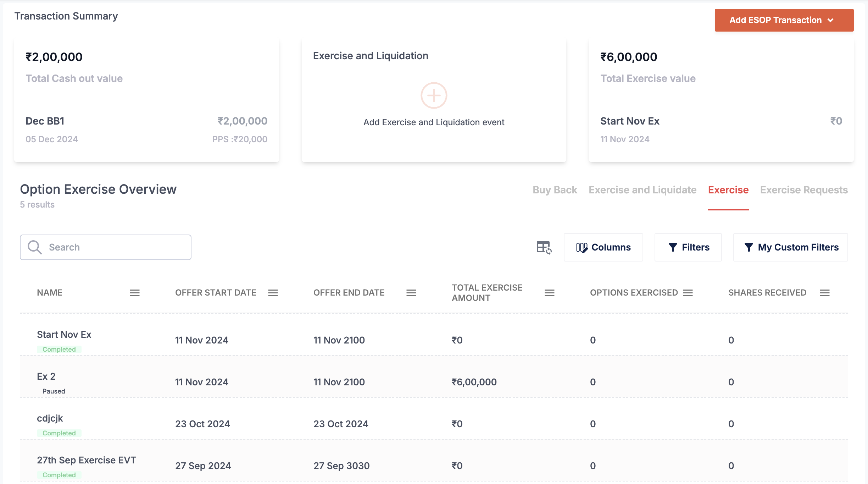Open the NAME column menu icon
The image size is (868, 484).
click(x=134, y=293)
